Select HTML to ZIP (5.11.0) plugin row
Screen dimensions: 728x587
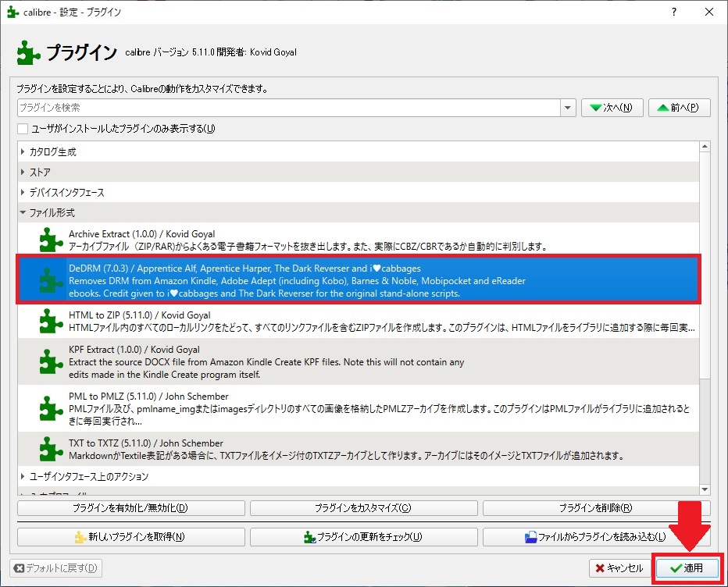359,321
